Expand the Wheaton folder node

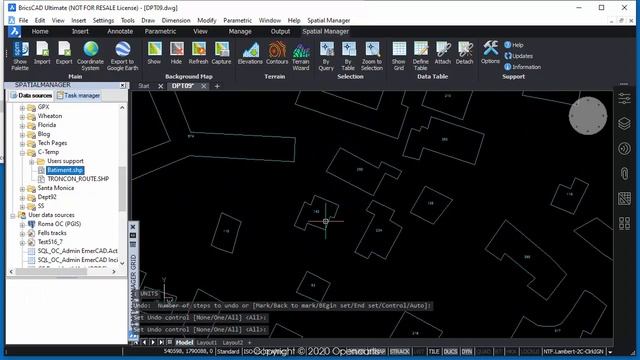point(22,117)
